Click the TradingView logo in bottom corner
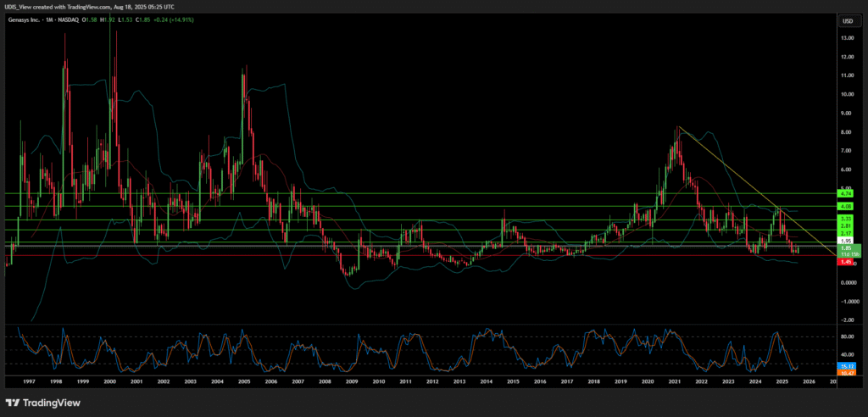 click(x=40, y=402)
